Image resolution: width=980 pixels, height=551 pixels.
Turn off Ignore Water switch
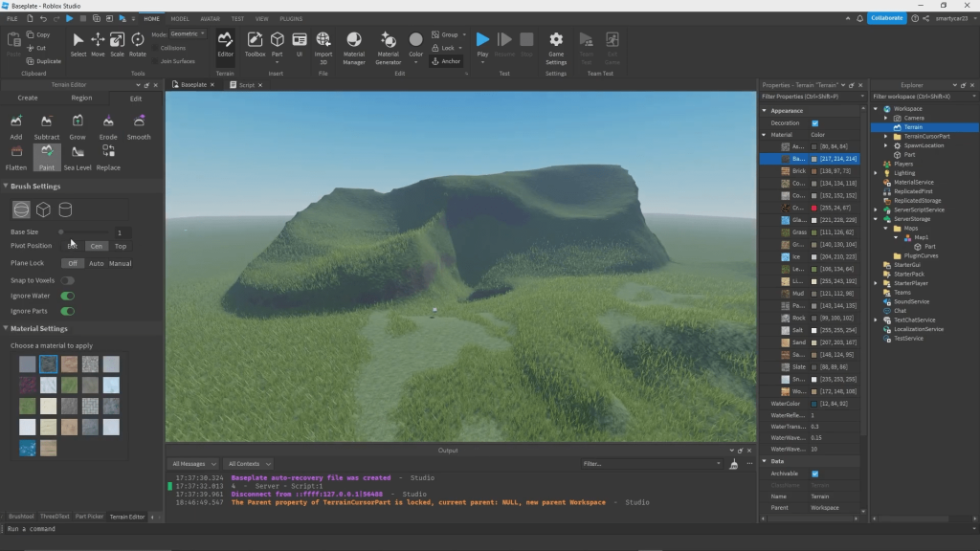coord(68,297)
